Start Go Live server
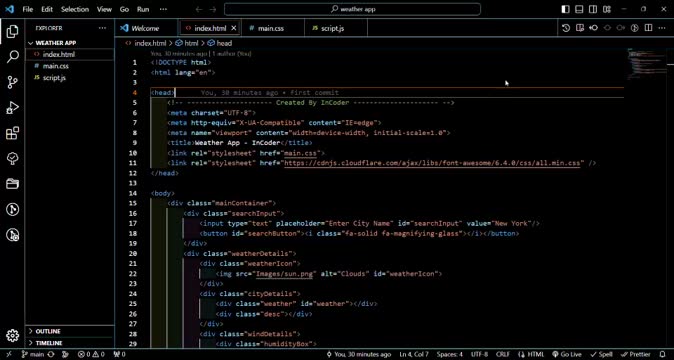 click(x=567, y=354)
